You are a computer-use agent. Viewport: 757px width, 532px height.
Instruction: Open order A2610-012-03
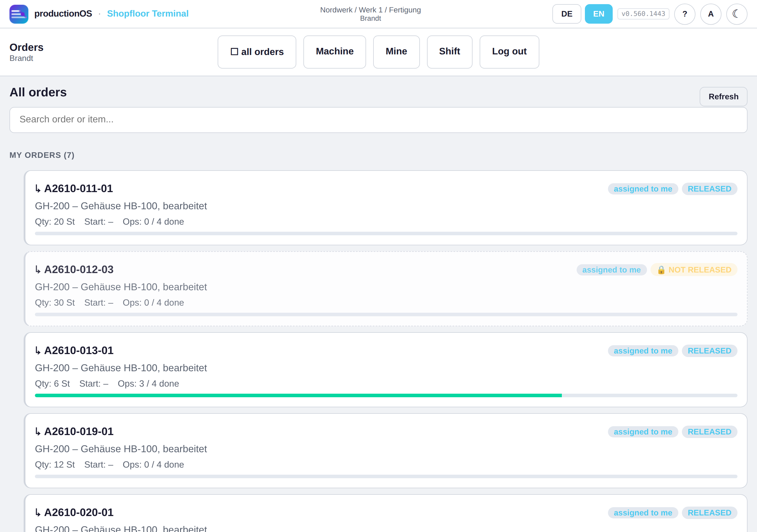tap(386, 289)
